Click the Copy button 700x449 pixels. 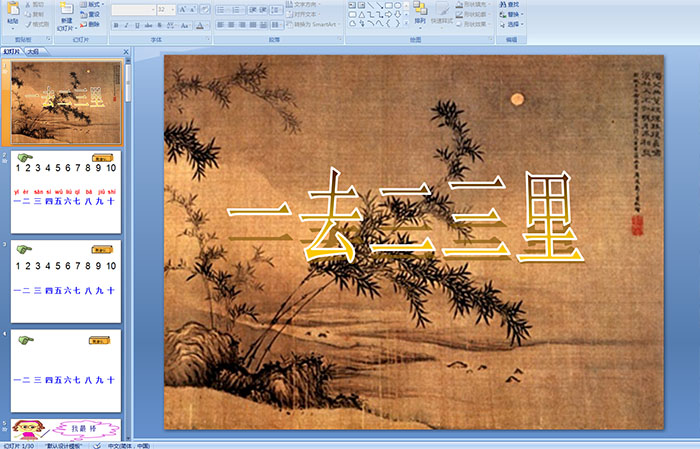coord(35,14)
